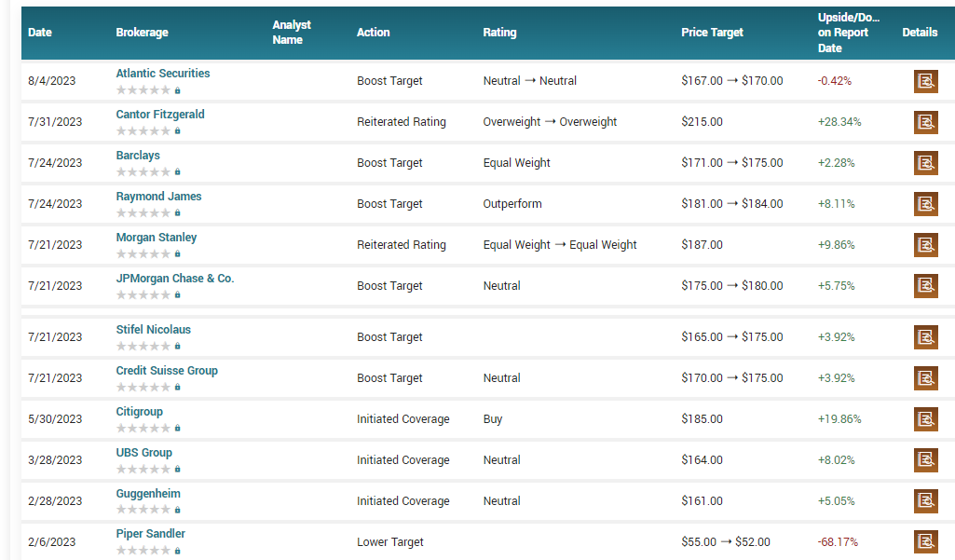Click the Rating column header
This screenshot has width=955, height=560.
click(x=499, y=33)
